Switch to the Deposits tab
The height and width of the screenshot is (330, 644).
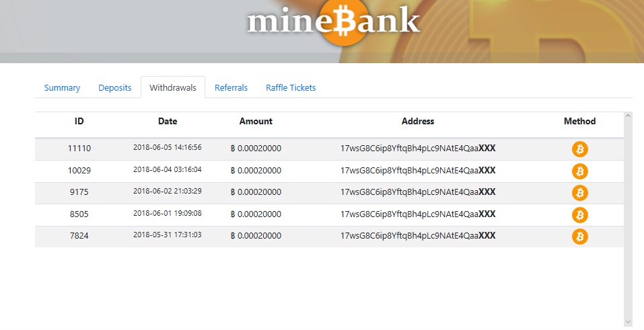point(114,88)
